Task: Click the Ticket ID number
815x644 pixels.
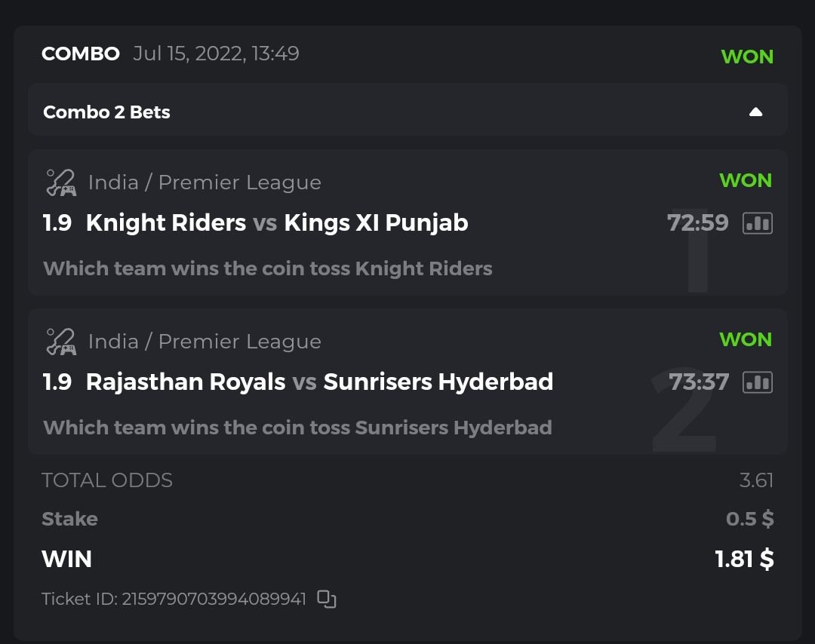Action: pyautogui.click(x=214, y=600)
